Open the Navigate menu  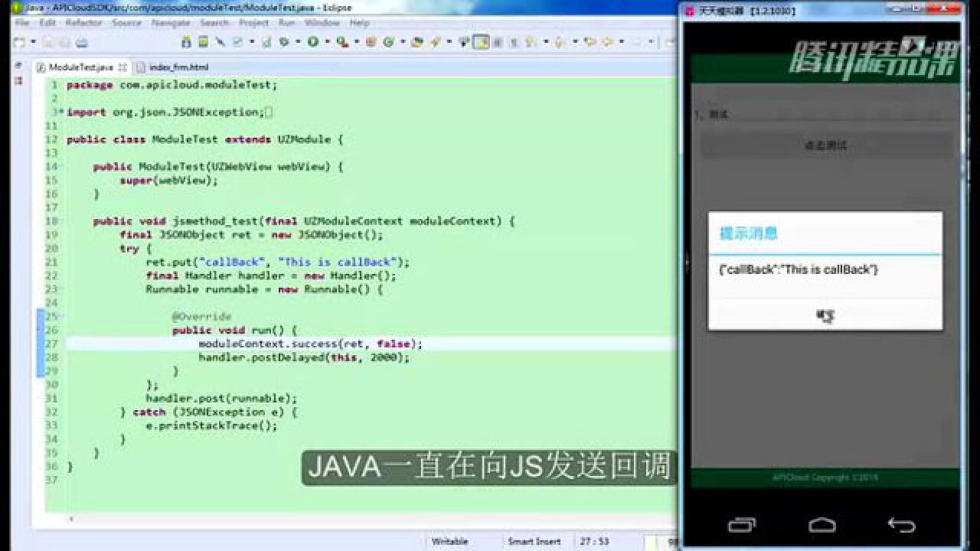click(x=171, y=23)
